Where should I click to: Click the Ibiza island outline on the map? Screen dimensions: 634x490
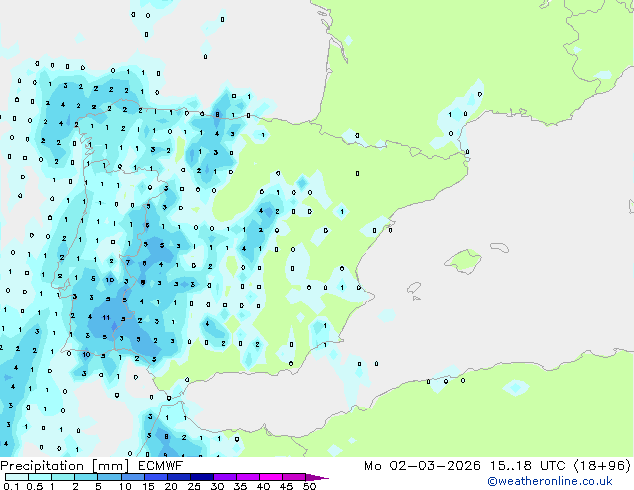(414, 288)
